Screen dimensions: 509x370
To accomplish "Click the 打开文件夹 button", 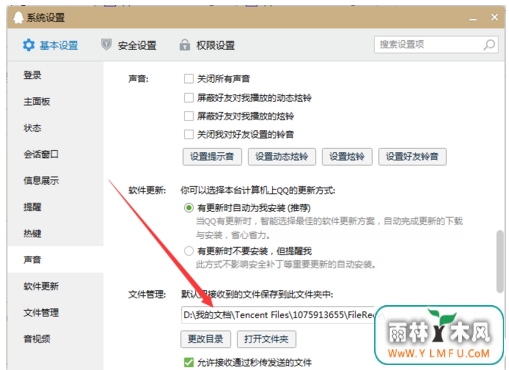I will [266, 339].
